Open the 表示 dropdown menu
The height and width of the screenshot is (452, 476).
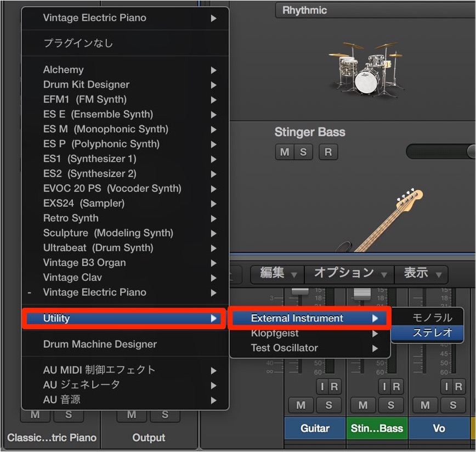(x=421, y=274)
